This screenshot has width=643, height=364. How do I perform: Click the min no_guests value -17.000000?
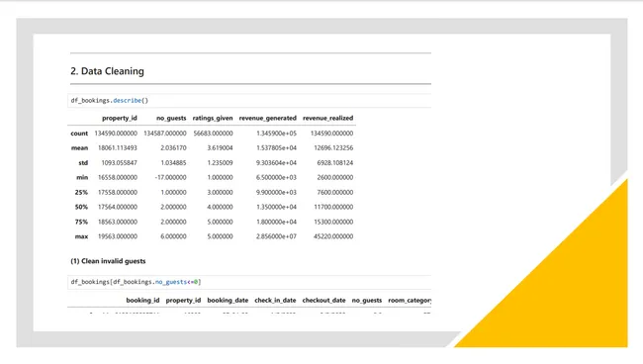point(170,177)
